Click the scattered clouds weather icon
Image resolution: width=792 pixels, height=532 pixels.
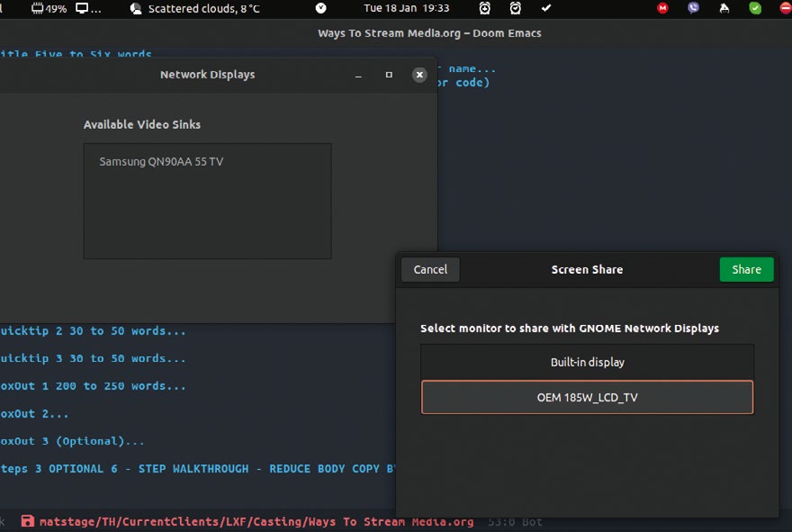[x=135, y=9]
